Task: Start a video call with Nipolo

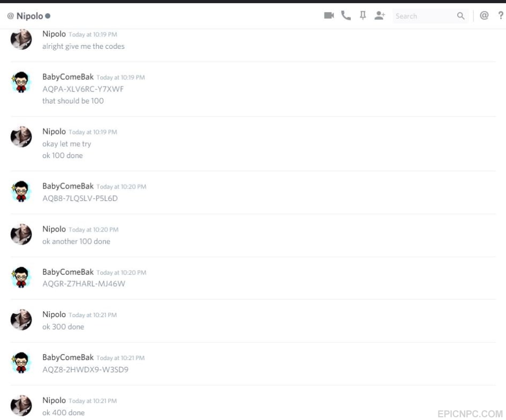Action: tap(329, 16)
